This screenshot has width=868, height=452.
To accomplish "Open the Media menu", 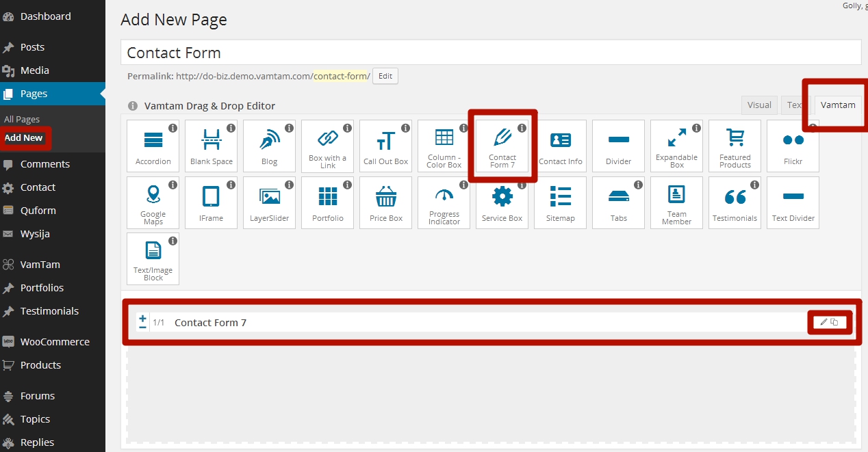I will click(53, 70).
